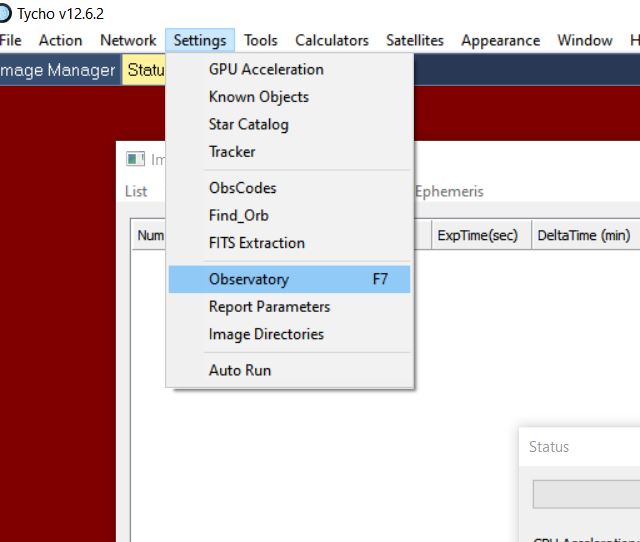The image size is (640, 542).
Task: Click the Image Manager window icon
Action: (x=135, y=159)
